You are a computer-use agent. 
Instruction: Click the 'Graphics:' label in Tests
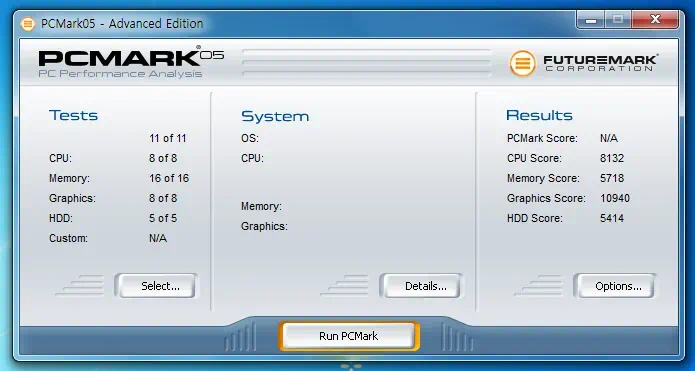click(72, 198)
